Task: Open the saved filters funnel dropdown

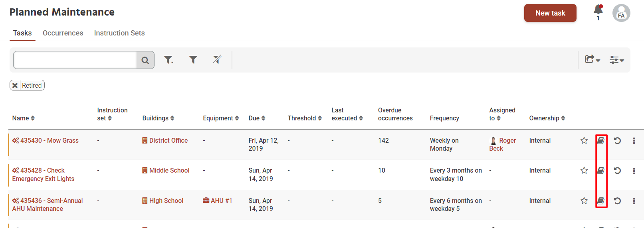Action: coord(169,60)
